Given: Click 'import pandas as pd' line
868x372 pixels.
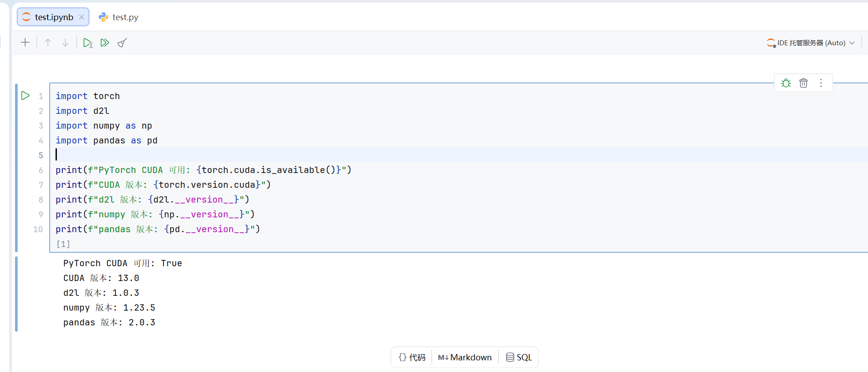Looking at the screenshot, I should pyautogui.click(x=107, y=140).
